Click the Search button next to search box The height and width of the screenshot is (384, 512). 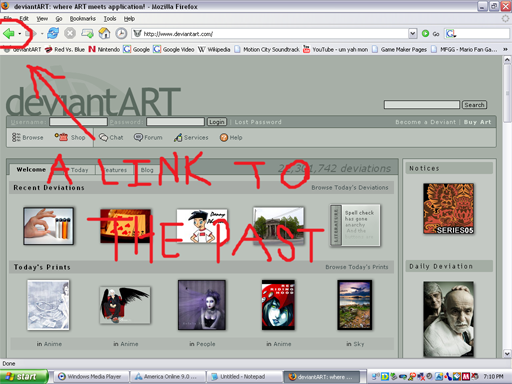point(474,105)
